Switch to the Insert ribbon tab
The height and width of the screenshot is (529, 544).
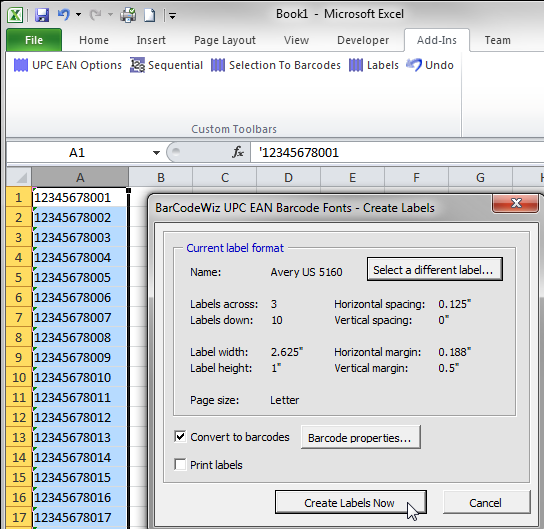coord(151,40)
